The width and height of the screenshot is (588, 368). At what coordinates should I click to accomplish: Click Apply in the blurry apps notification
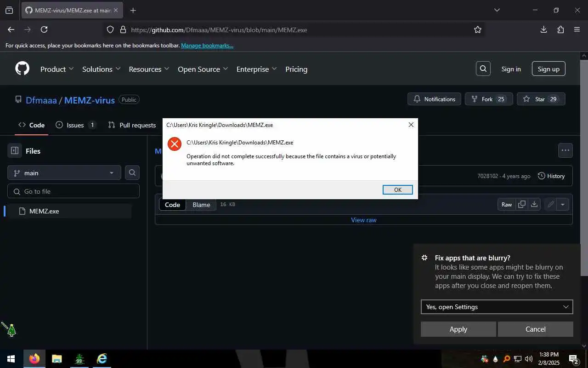point(458,329)
